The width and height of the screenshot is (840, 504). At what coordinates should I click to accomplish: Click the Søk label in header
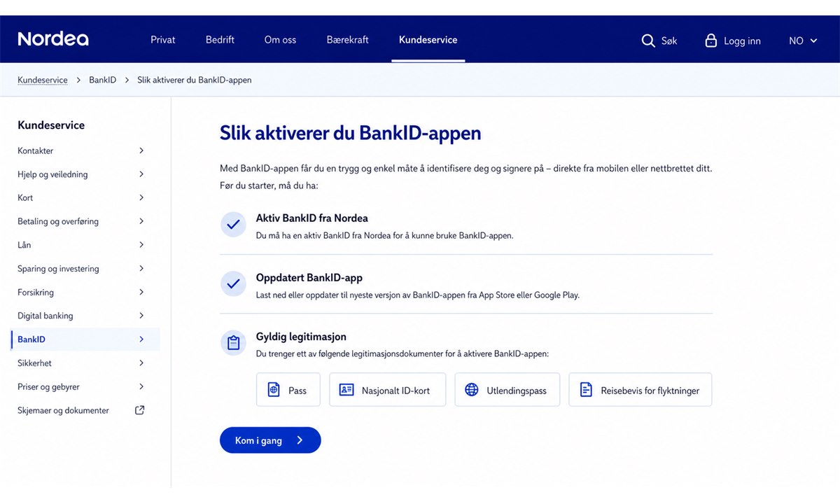point(669,41)
